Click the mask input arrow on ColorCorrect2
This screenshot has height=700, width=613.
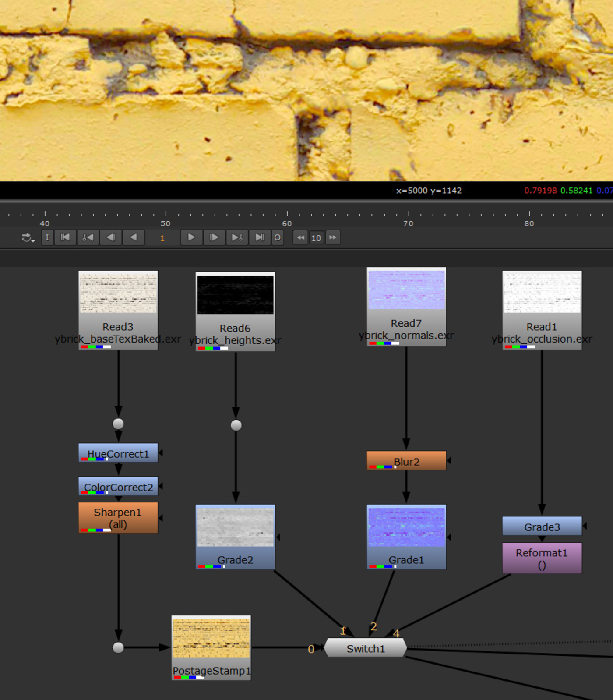[x=161, y=486]
